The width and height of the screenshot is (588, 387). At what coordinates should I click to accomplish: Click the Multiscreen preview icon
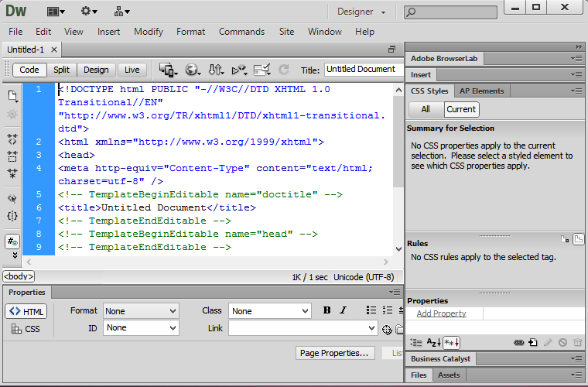point(168,70)
